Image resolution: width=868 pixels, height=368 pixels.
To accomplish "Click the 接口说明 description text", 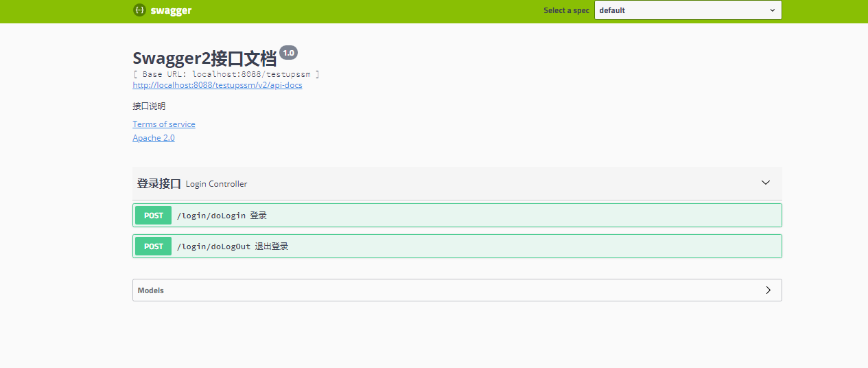I will point(149,106).
